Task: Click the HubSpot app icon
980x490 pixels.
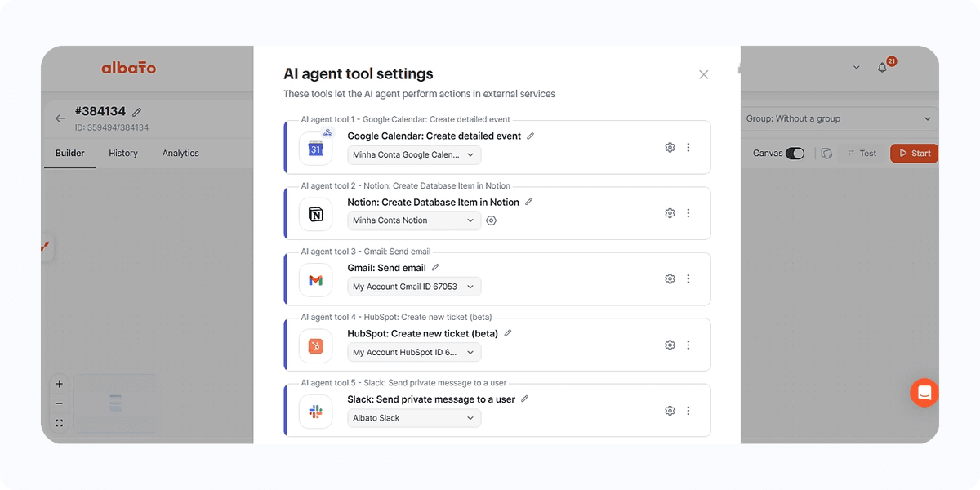Action: click(316, 346)
